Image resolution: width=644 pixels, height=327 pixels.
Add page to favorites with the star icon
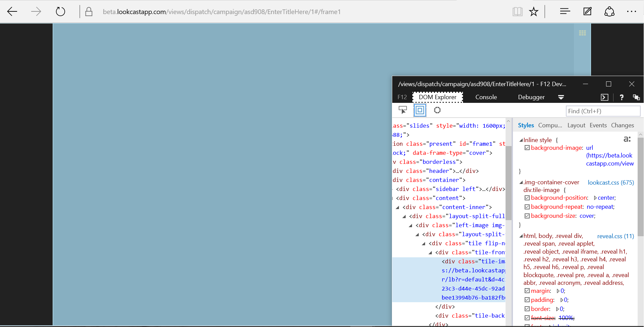click(534, 11)
